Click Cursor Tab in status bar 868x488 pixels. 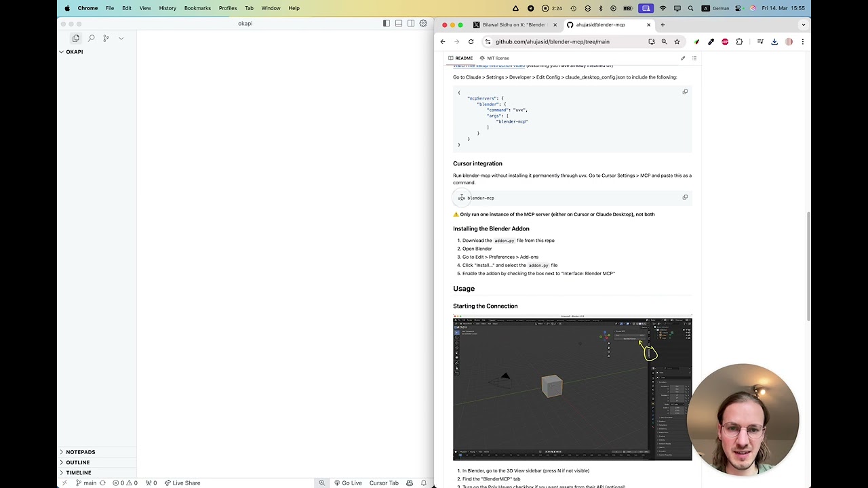(x=384, y=483)
